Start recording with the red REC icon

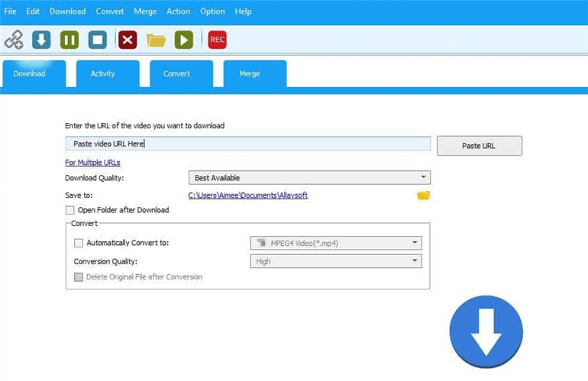click(217, 40)
